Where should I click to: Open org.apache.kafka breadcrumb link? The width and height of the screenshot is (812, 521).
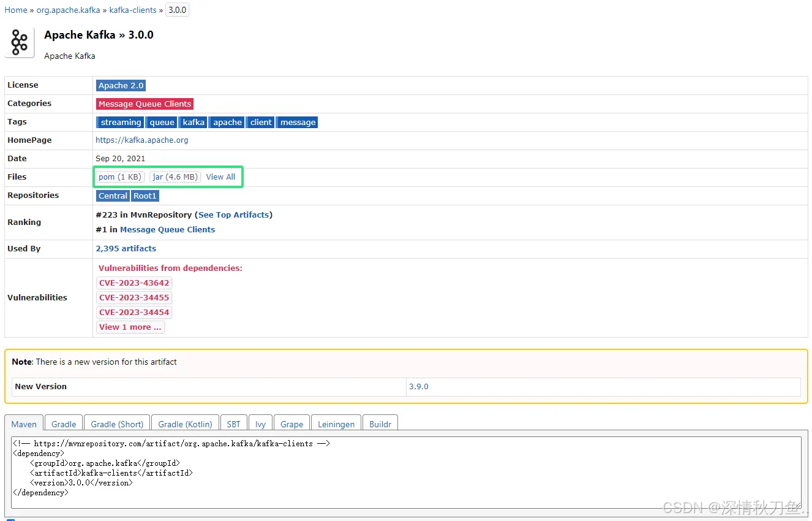pos(68,10)
